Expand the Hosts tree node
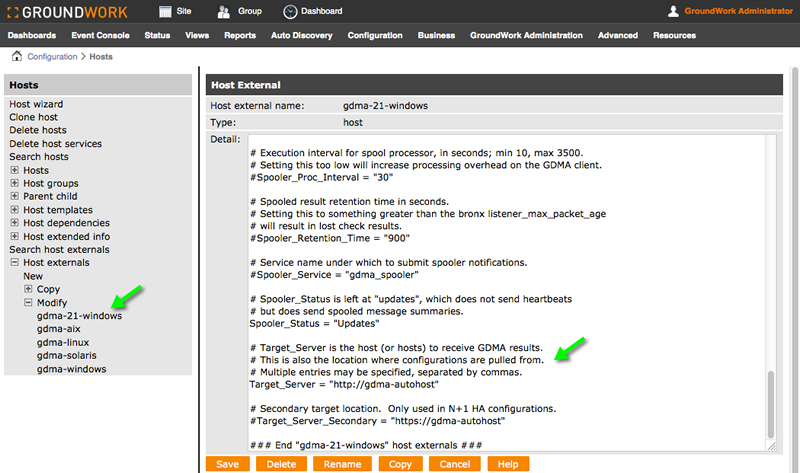This screenshot has height=473, width=800. pyautogui.click(x=14, y=170)
